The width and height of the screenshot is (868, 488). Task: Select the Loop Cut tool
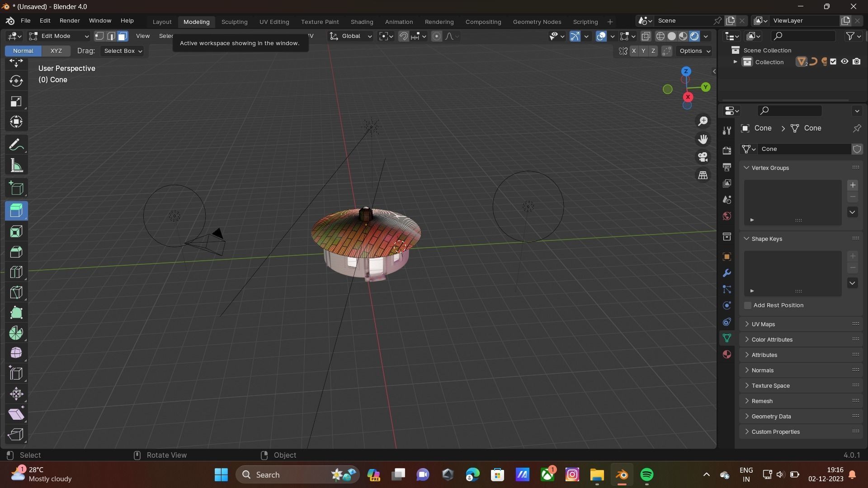(x=16, y=272)
